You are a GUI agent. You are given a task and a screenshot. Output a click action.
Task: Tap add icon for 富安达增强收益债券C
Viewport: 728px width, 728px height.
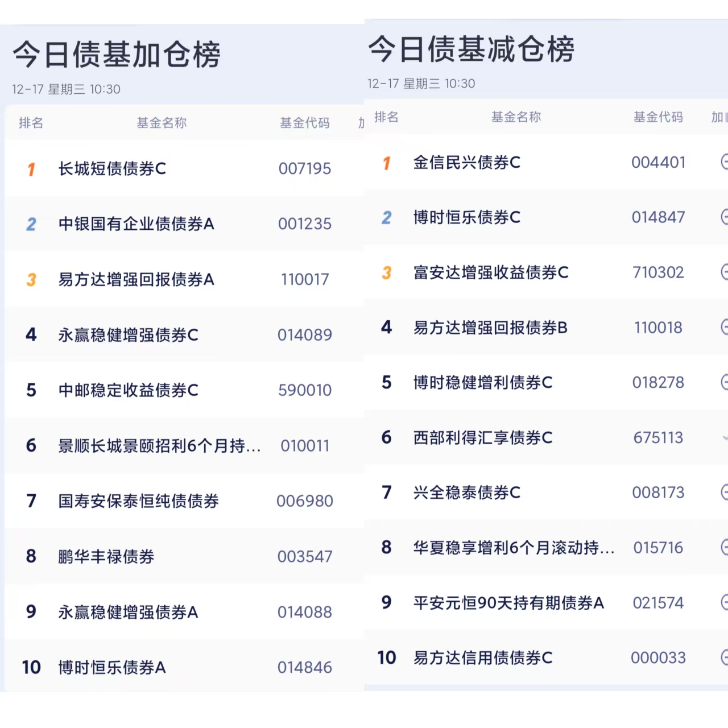[x=724, y=272]
